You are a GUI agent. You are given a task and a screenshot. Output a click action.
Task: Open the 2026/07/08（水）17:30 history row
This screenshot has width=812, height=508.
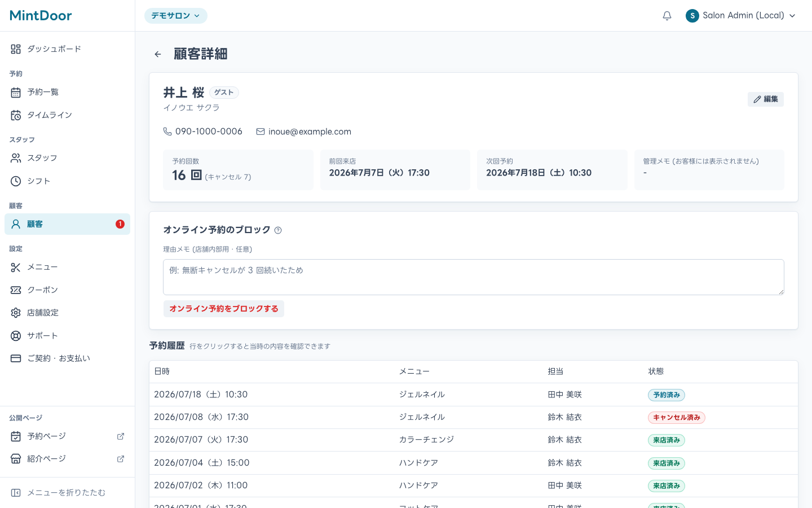tap(474, 418)
